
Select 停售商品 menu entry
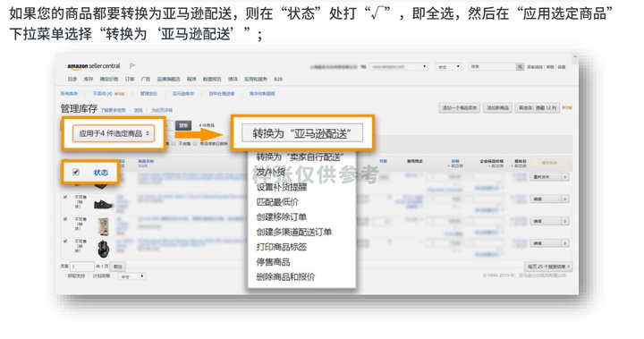(x=273, y=262)
